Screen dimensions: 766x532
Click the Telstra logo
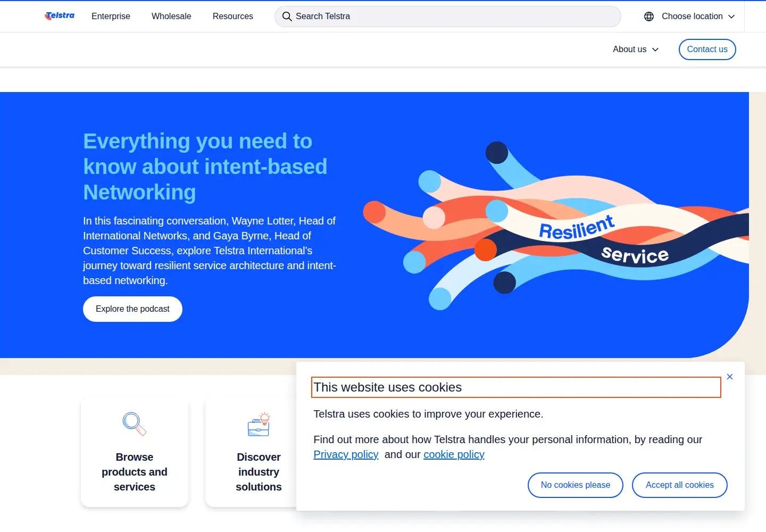tap(60, 16)
